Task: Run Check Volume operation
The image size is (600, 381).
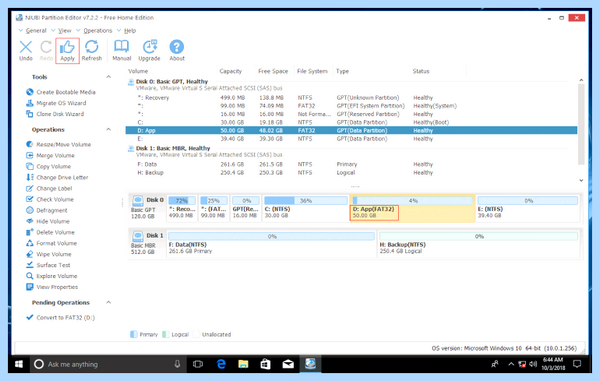Action: [50, 199]
